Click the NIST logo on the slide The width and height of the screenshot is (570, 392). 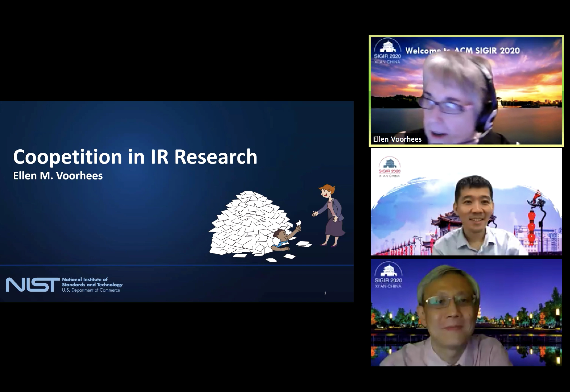tap(33, 285)
